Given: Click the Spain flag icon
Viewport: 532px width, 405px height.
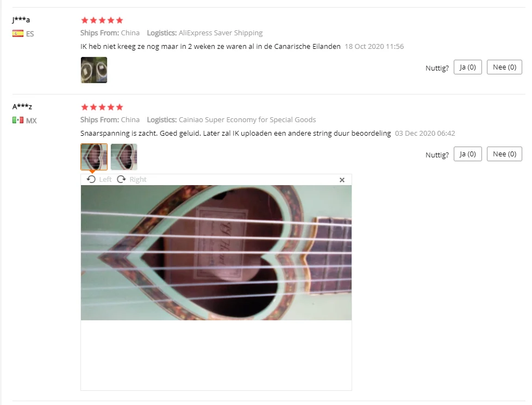Looking at the screenshot, I should pos(18,34).
